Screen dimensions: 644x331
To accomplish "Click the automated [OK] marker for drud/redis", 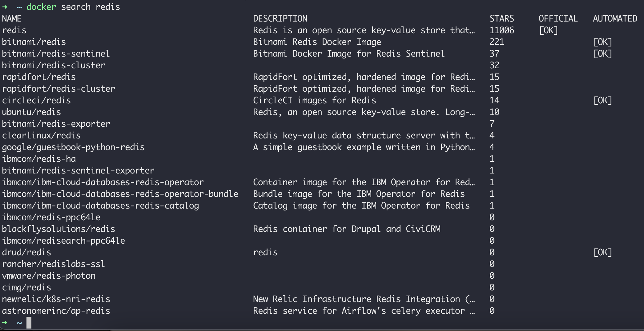I will pos(603,252).
